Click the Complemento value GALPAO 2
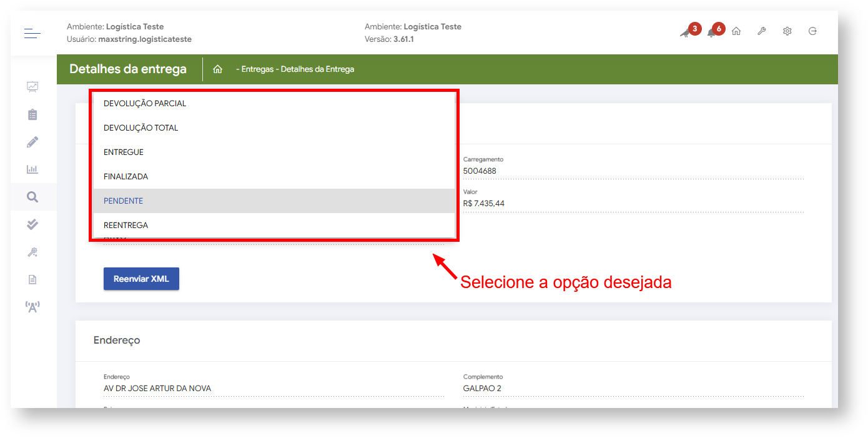Viewport: 868px width, 438px height. tap(482, 389)
